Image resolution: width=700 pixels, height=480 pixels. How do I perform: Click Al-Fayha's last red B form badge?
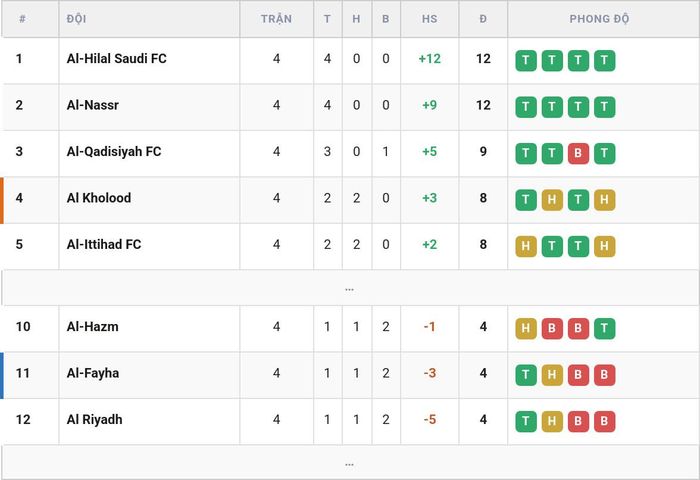604,375
